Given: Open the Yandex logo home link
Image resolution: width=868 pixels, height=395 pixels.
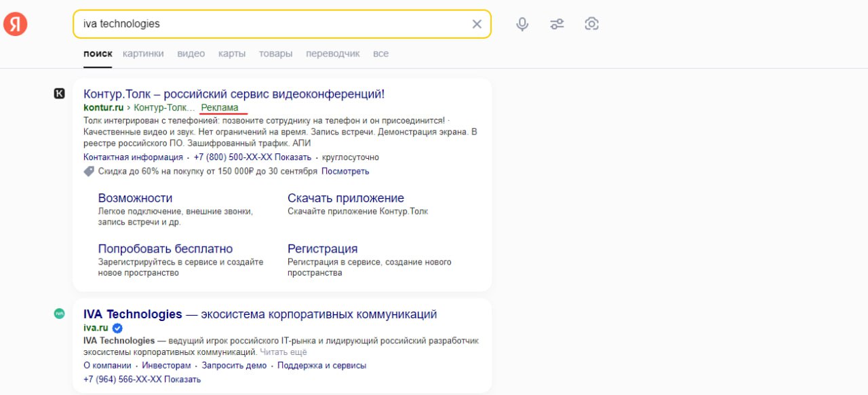Looking at the screenshot, I should [16, 24].
